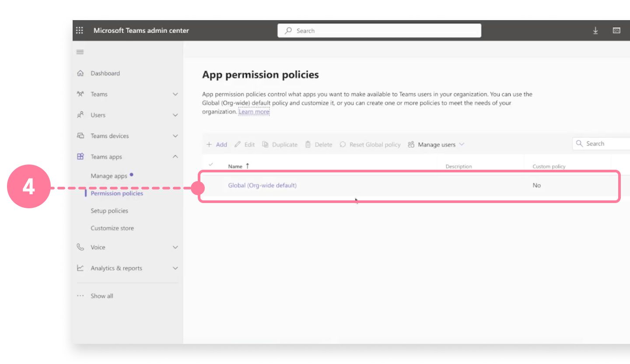
Task: Click the Delete trash can icon
Action: (308, 144)
